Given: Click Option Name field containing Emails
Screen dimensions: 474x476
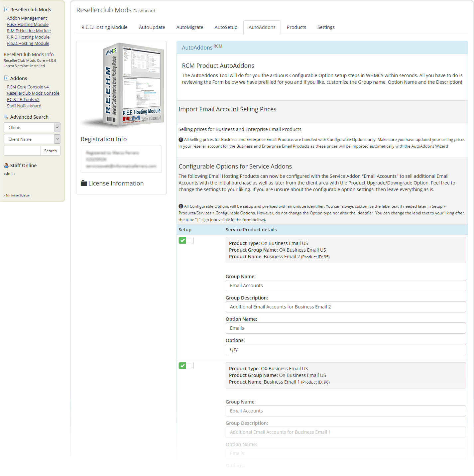Looking at the screenshot, I should coord(346,328).
